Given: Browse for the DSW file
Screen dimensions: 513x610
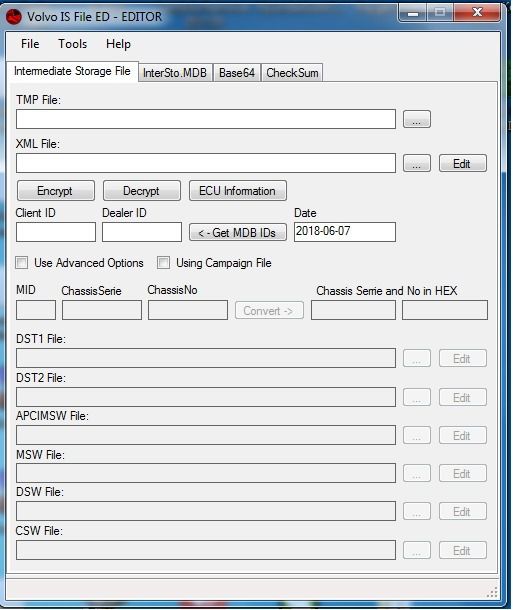Looking at the screenshot, I should click(417, 511).
